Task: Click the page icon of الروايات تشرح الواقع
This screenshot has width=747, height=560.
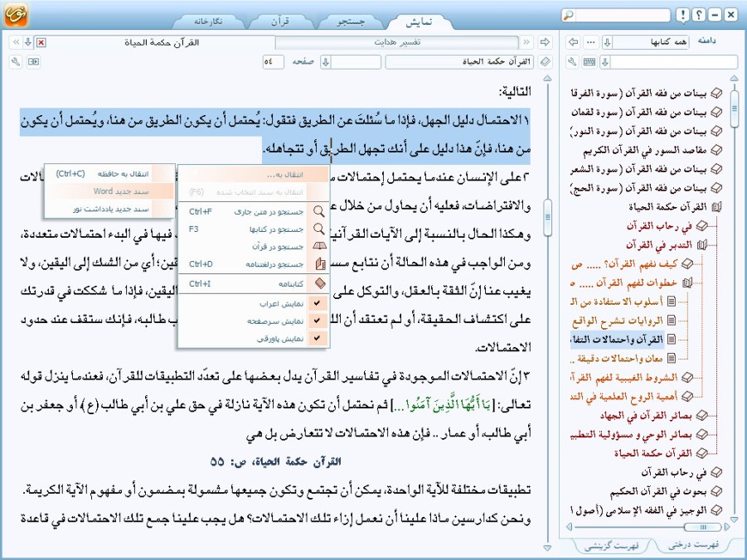Action: click(x=672, y=321)
